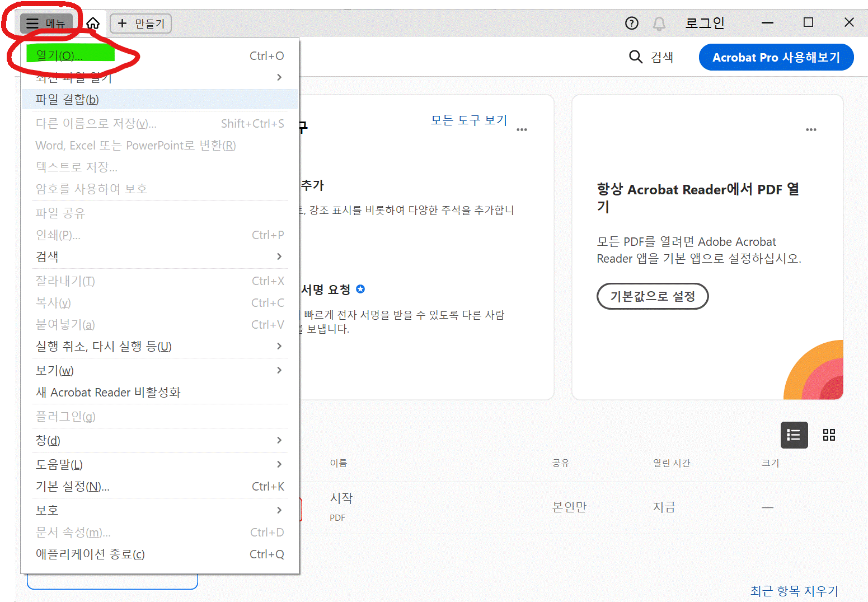Click 기본값으로 설정 button
The width and height of the screenshot is (868, 602).
point(653,296)
